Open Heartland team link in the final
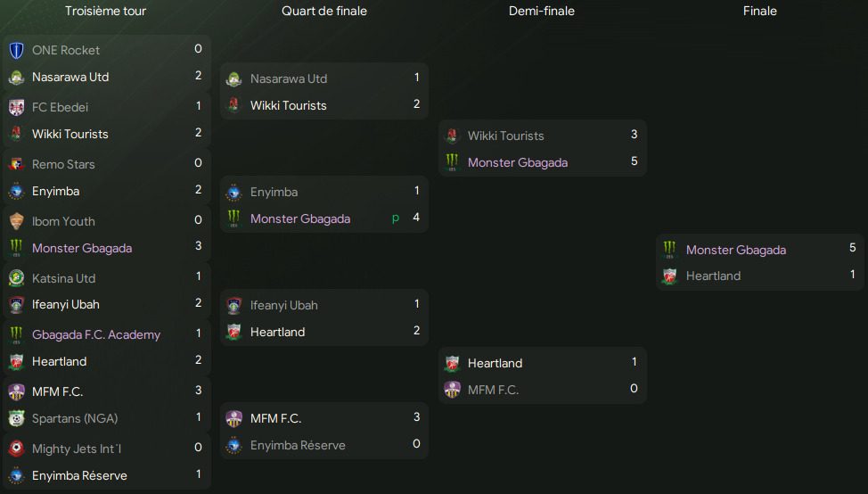The image size is (868, 494). pos(713,276)
